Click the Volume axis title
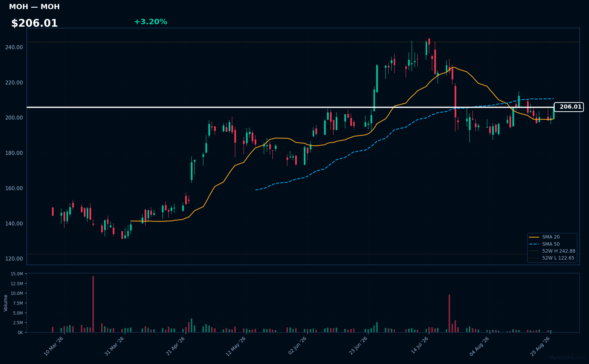The image size is (589, 364). [x=6, y=303]
